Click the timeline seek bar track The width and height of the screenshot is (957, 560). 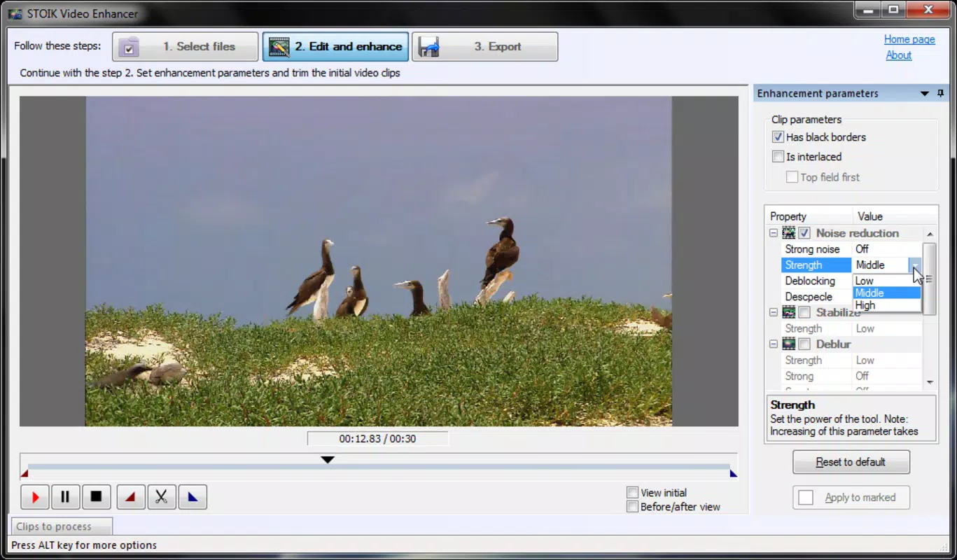(x=378, y=466)
